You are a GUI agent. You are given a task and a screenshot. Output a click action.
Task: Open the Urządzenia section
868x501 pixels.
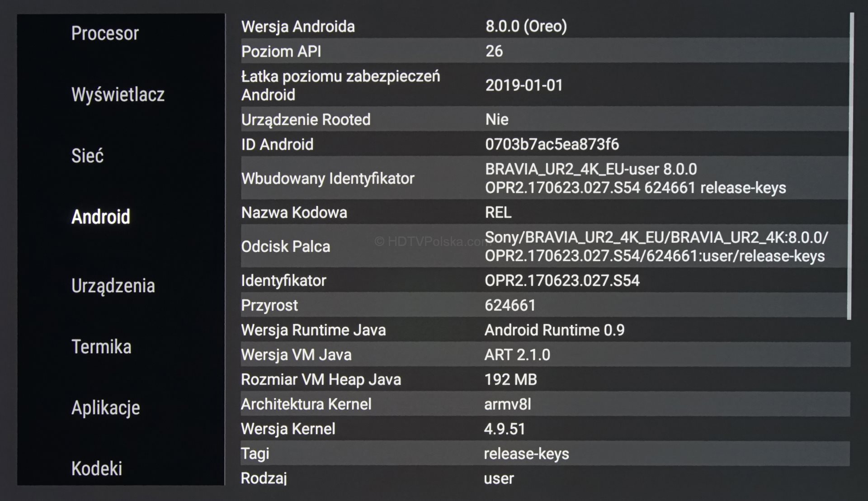[113, 286]
